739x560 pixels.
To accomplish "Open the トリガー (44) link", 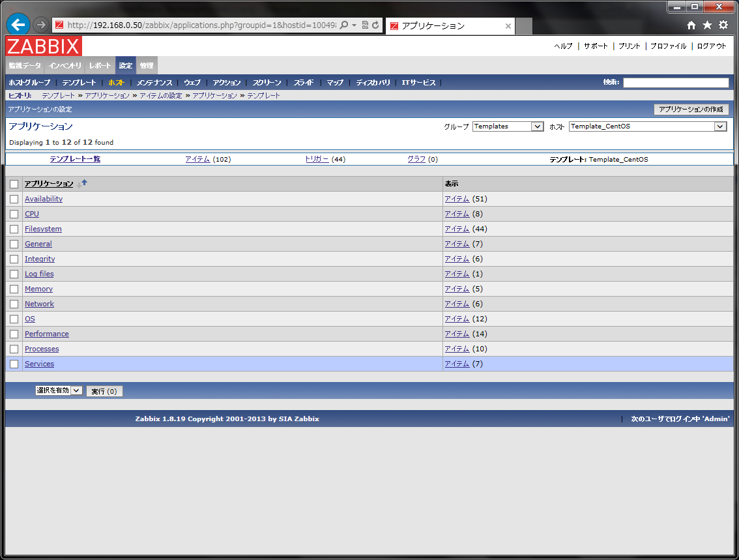I will point(317,159).
